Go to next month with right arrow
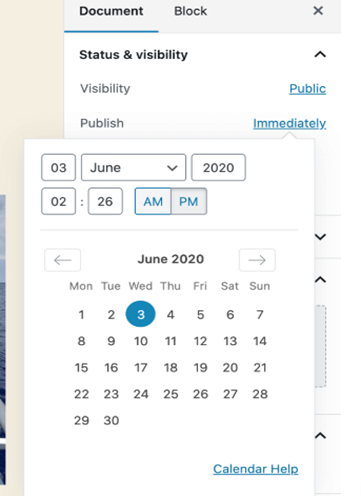This screenshot has height=496, width=361. [257, 260]
